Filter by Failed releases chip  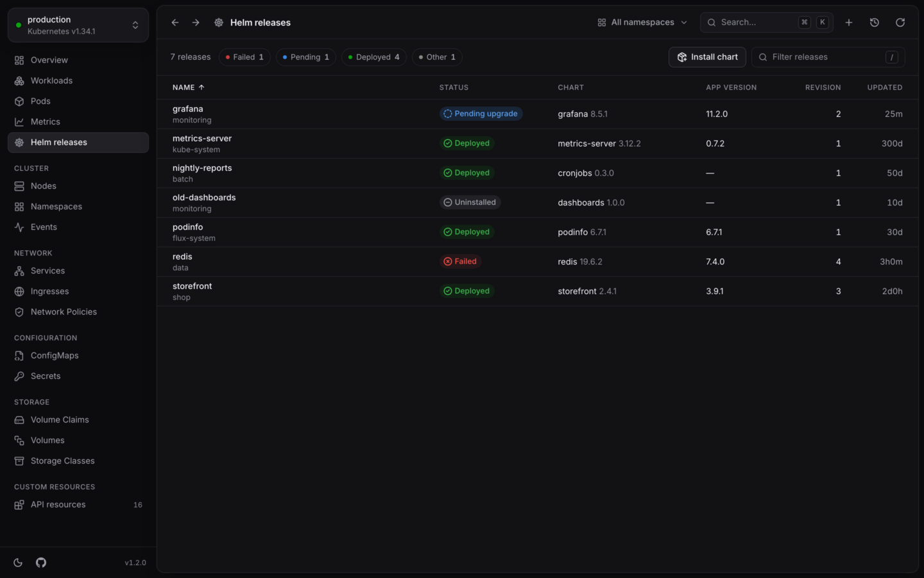[244, 57]
